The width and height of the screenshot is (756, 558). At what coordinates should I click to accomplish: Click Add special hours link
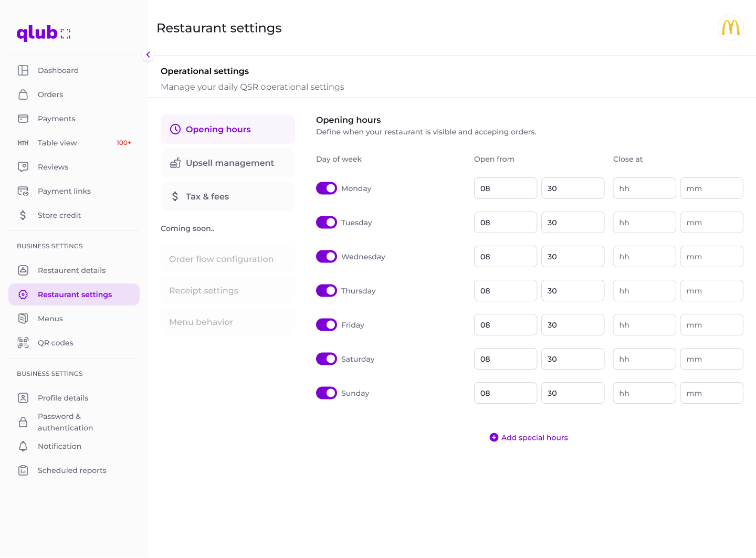coord(529,437)
